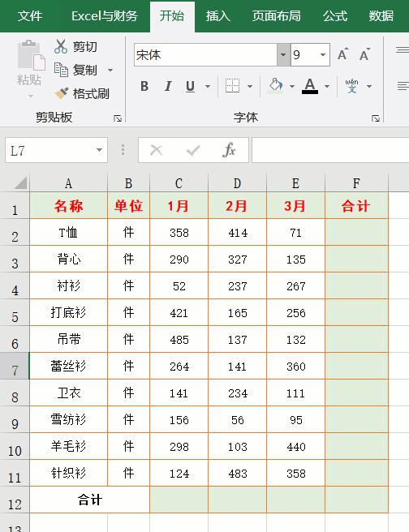Open copy options dropdown arrow
The height and width of the screenshot is (532, 409).
[110, 71]
